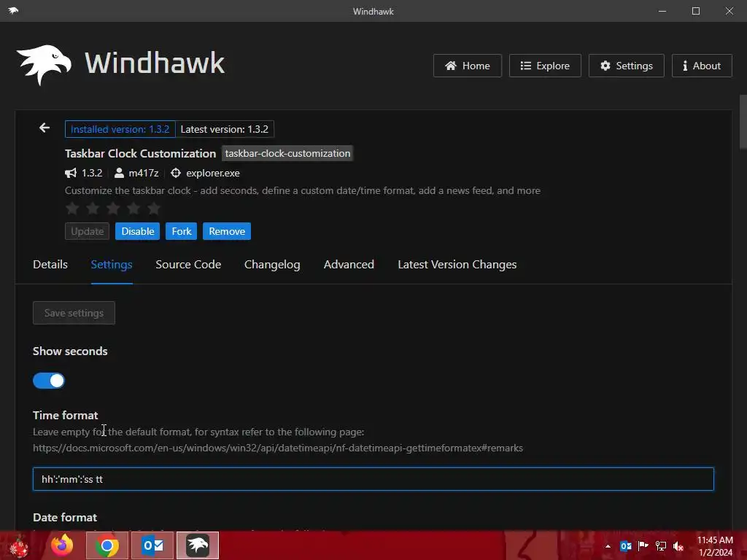Click the explorer.exe target icon
The image size is (747, 560).
click(176, 173)
